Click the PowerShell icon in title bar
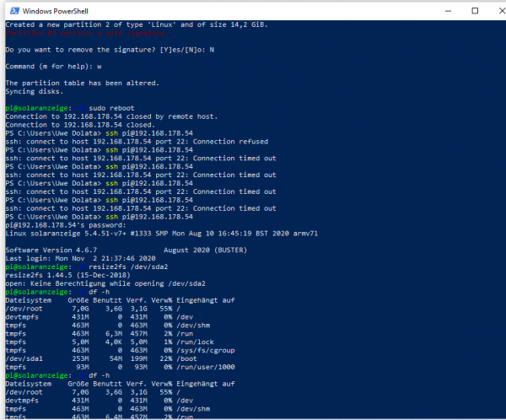The height and width of the screenshot is (420, 506). point(9,10)
